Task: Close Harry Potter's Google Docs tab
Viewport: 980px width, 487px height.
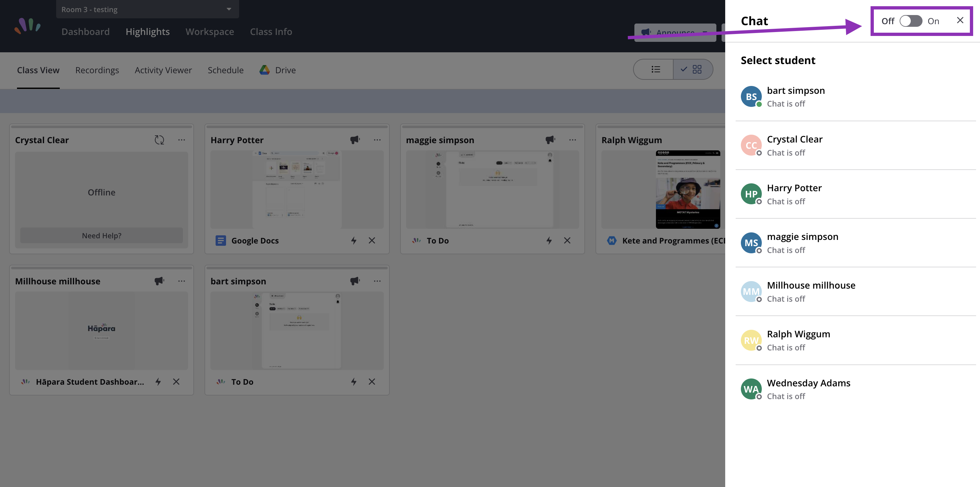Action: (x=372, y=241)
